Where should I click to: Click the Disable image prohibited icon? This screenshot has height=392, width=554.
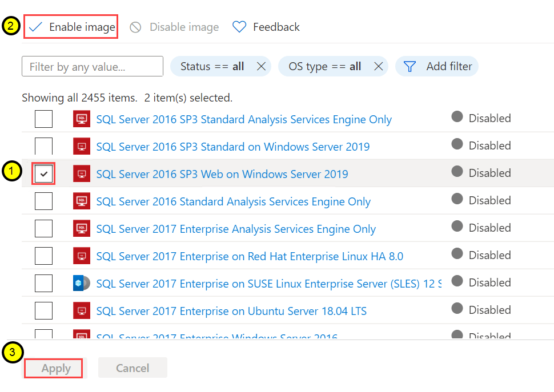pyautogui.click(x=135, y=27)
